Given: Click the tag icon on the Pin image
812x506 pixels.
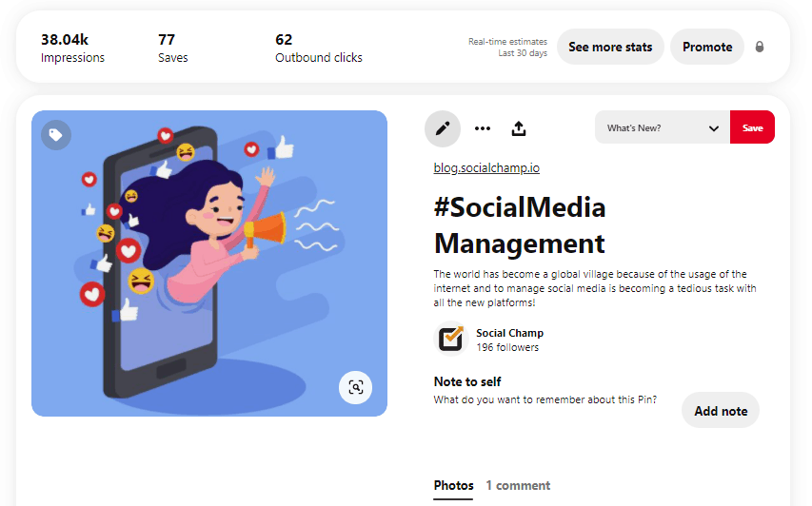Looking at the screenshot, I should (x=56, y=135).
